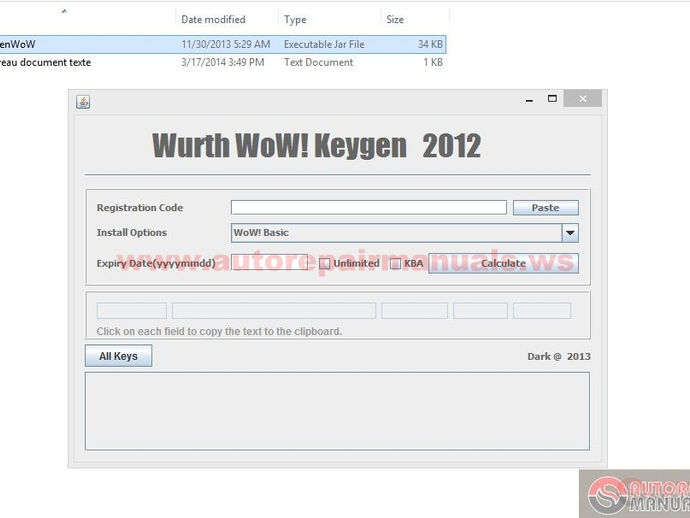Click the widest second output key field
The height and width of the screenshot is (518, 690).
[x=274, y=311]
